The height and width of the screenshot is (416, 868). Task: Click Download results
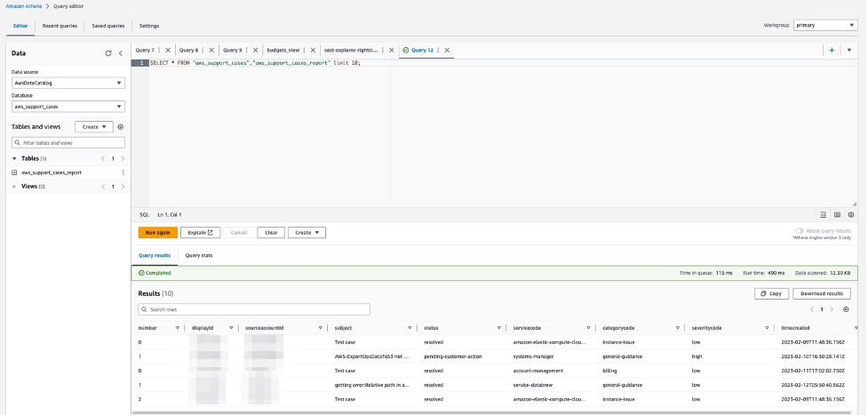coord(822,293)
